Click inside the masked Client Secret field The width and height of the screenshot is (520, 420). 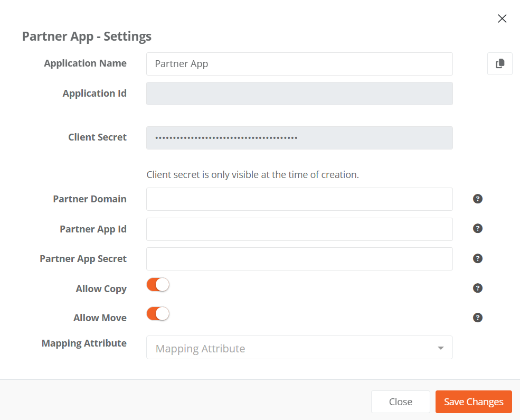[299, 138]
